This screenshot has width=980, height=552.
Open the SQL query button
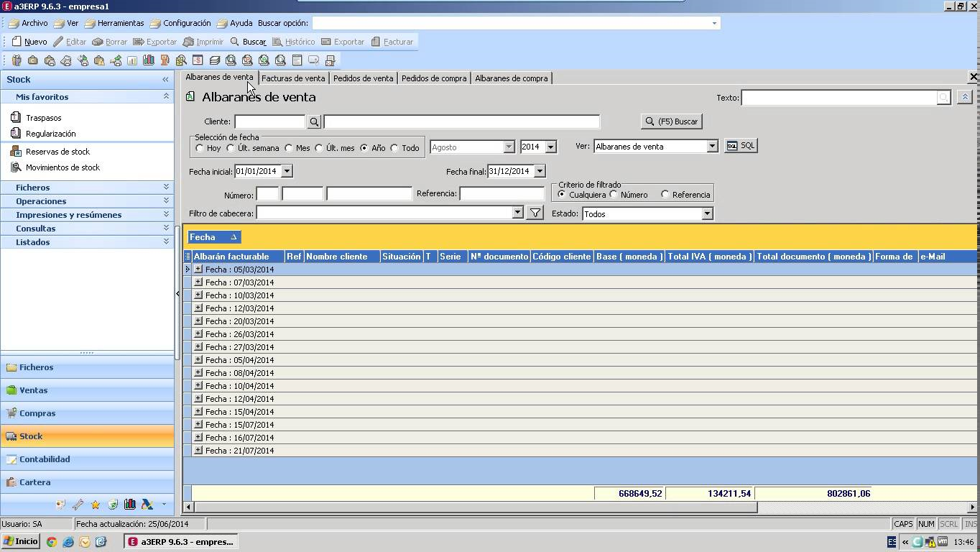pyautogui.click(x=741, y=146)
